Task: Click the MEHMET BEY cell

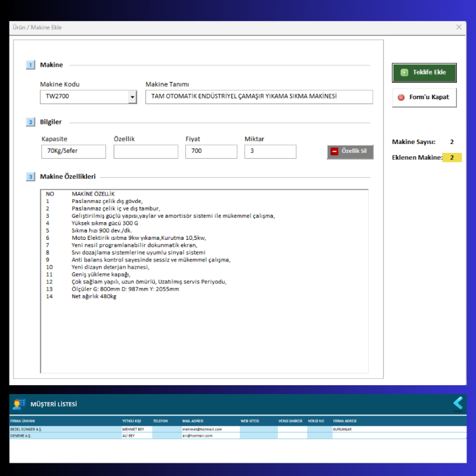Action: pyautogui.click(x=136, y=429)
